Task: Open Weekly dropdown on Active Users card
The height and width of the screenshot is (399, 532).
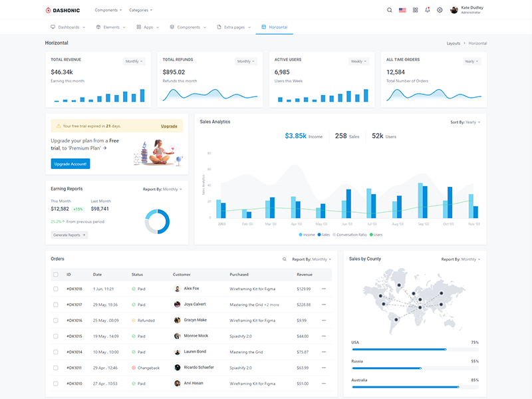Action: point(358,61)
